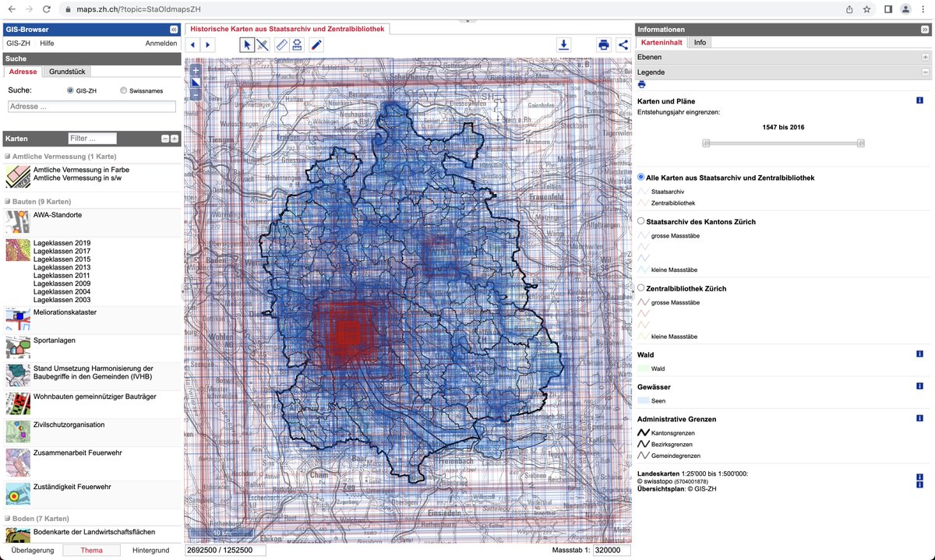Select Swissnames search radio button
Image resolution: width=935 pixels, height=560 pixels.
pos(124,90)
